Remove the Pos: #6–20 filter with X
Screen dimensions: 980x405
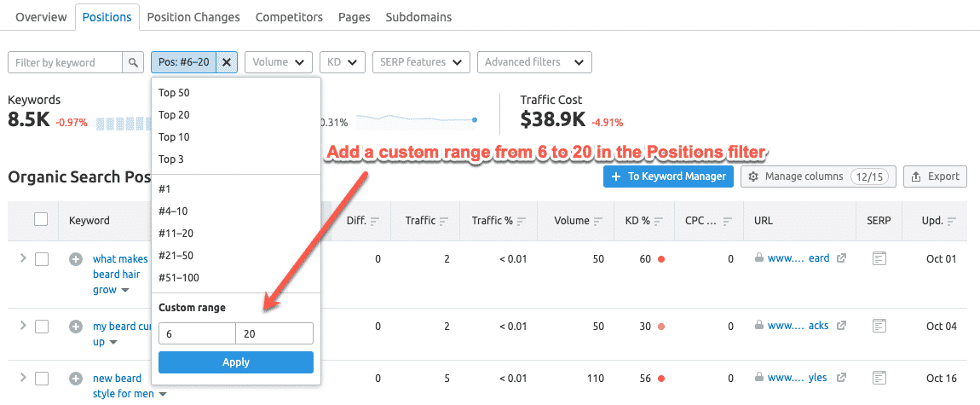click(226, 62)
